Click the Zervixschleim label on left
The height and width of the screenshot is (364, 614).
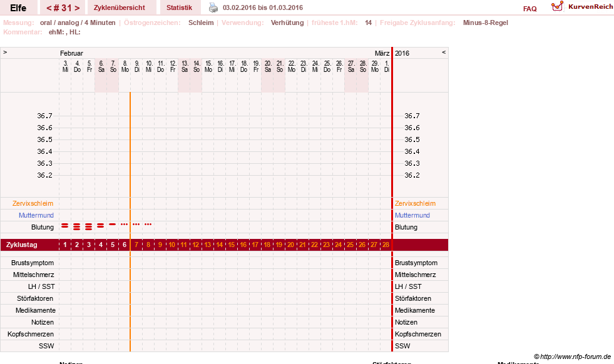33,203
